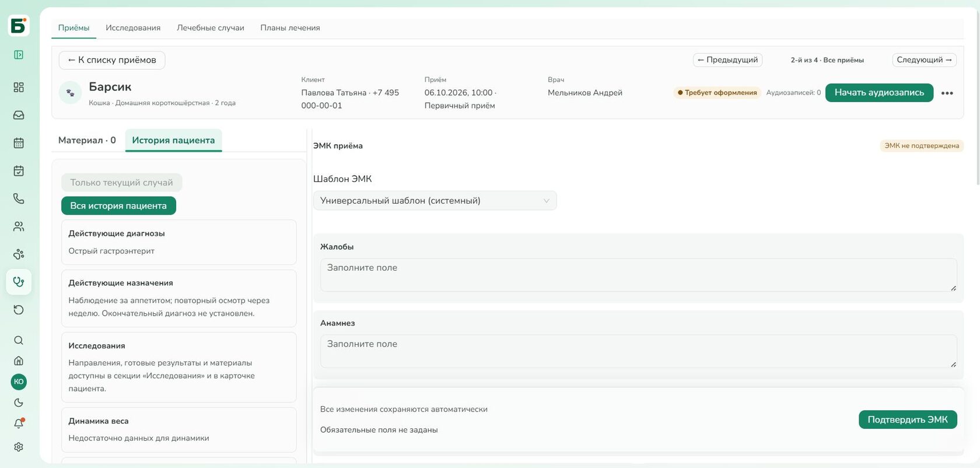Open the home building icon
Screen dimensions: 980x468
[x=19, y=361]
